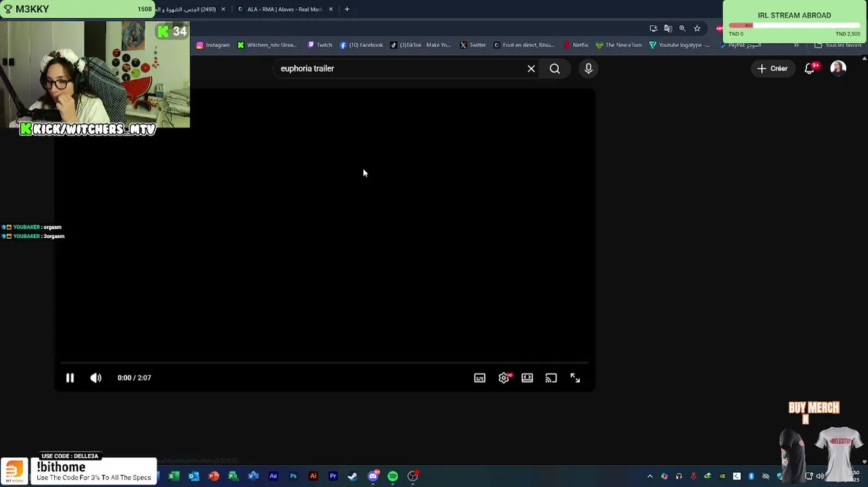868x487 pixels.
Task: Open OBS Studio from the taskbar
Action: click(x=413, y=476)
